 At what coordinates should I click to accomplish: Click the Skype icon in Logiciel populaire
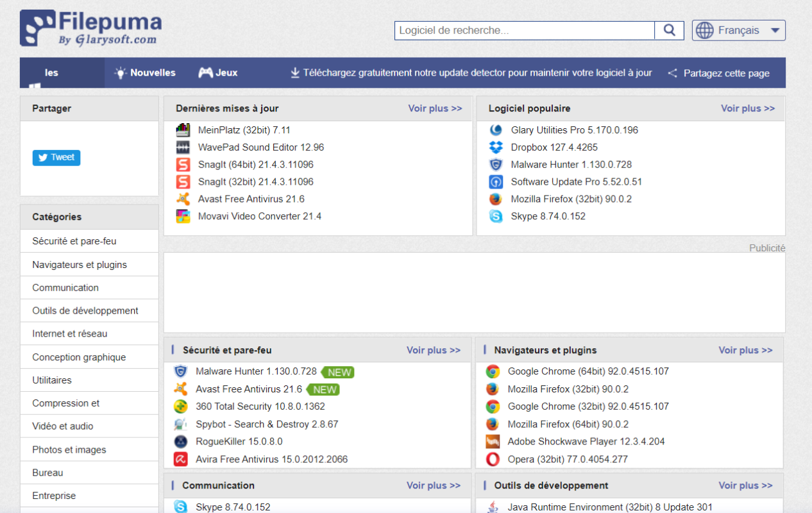(x=496, y=216)
